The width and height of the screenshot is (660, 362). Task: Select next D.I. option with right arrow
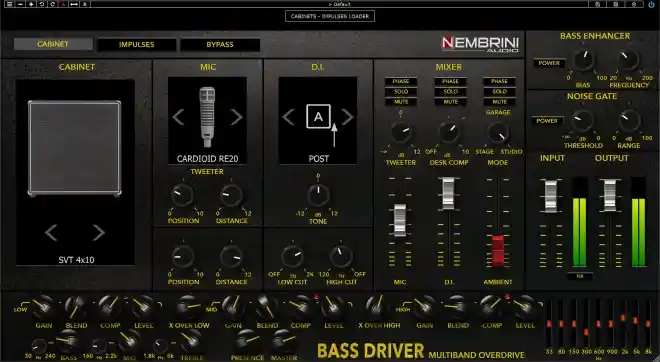(347, 117)
